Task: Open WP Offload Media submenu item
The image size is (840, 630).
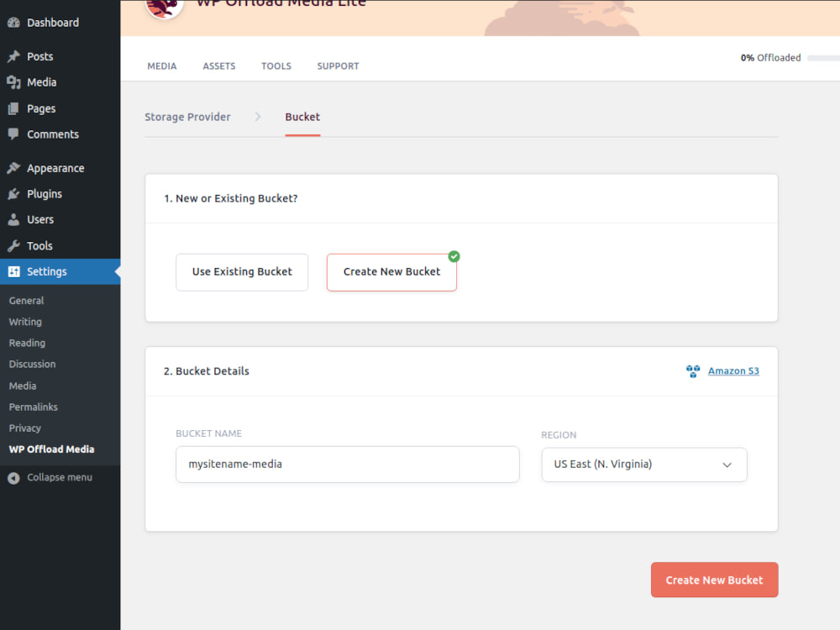Action: click(x=51, y=449)
